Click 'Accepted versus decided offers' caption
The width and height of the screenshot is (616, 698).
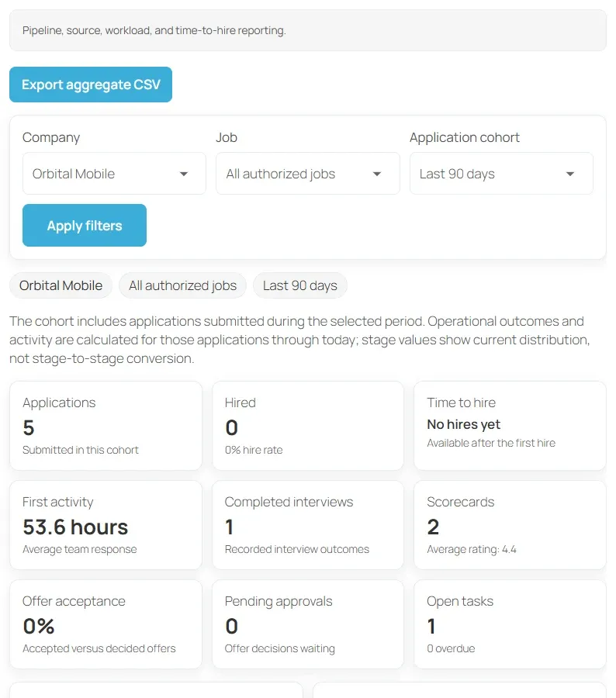click(x=99, y=648)
